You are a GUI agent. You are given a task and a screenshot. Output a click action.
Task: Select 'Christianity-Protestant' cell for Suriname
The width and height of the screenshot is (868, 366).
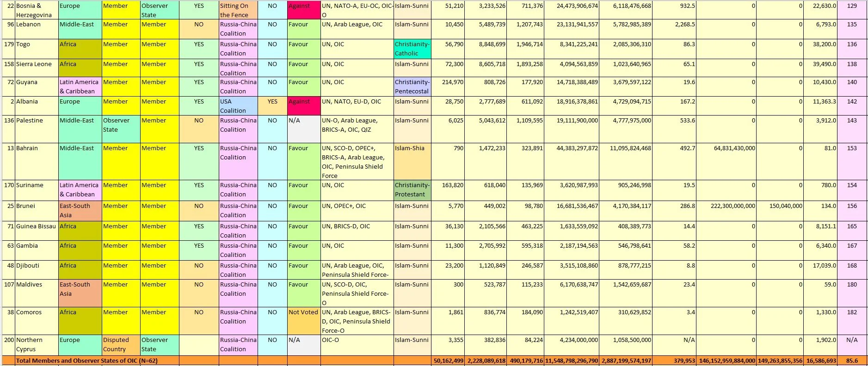(x=412, y=190)
